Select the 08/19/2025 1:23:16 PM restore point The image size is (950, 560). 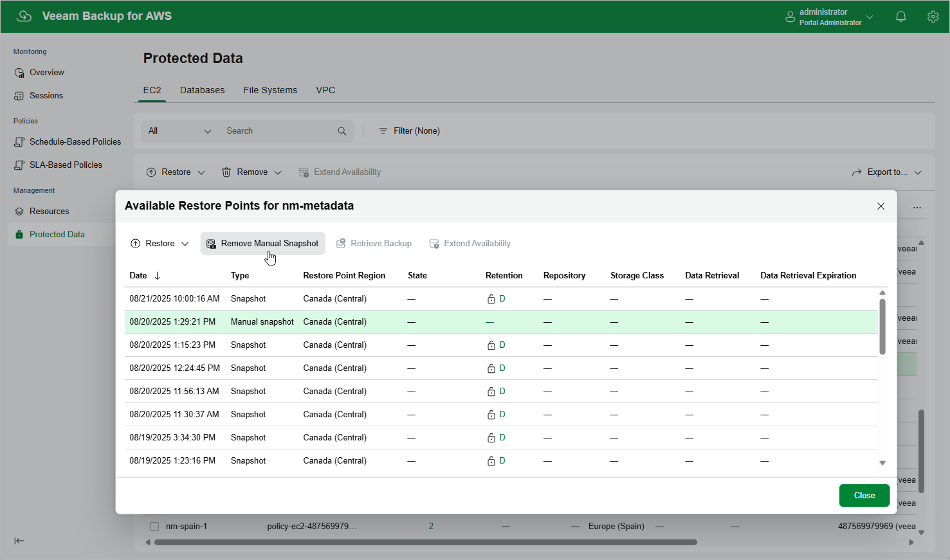pos(501,461)
